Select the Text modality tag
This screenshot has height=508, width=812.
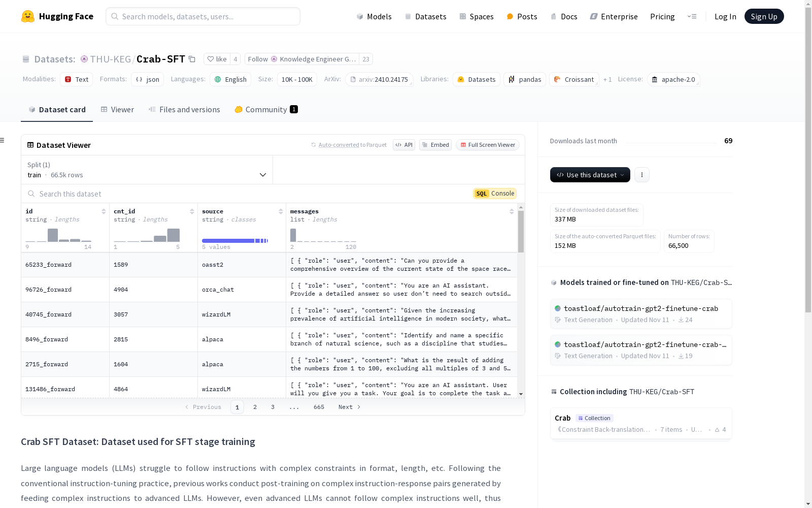[x=77, y=79]
